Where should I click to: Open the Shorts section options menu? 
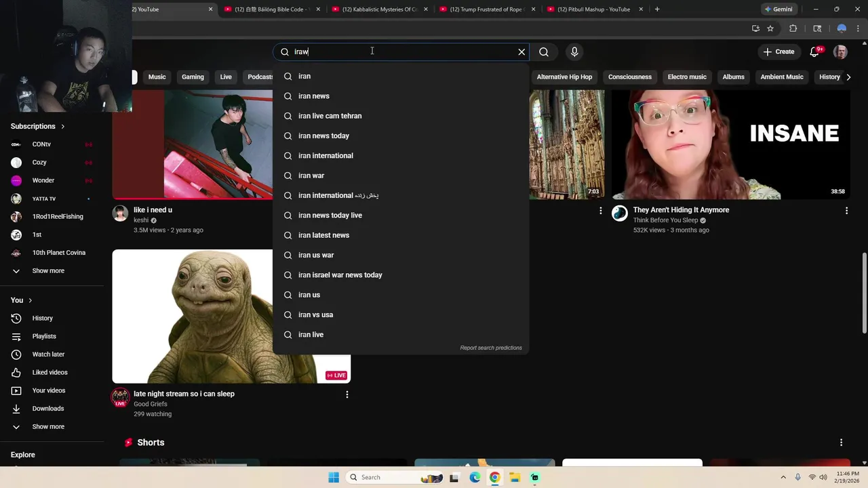[x=841, y=443]
